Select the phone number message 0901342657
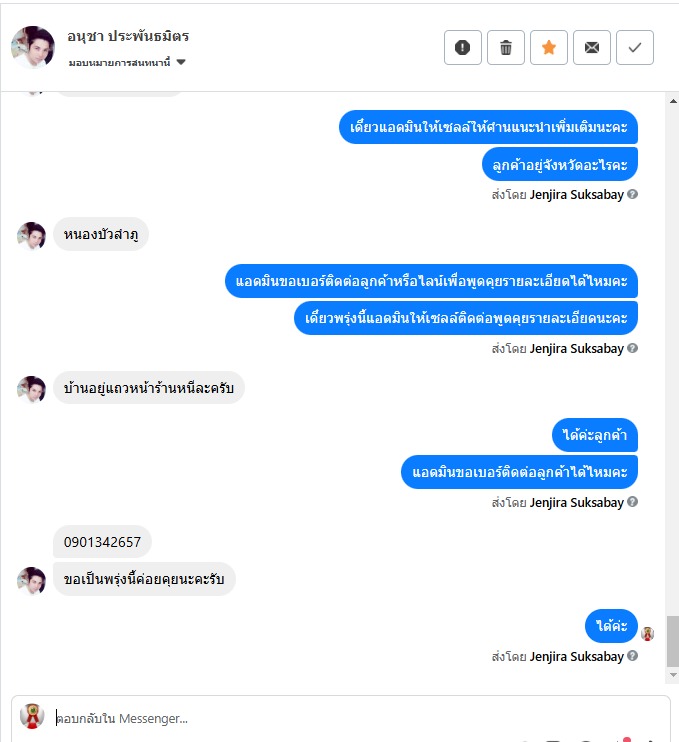The height and width of the screenshot is (742, 679). click(x=102, y=542)
